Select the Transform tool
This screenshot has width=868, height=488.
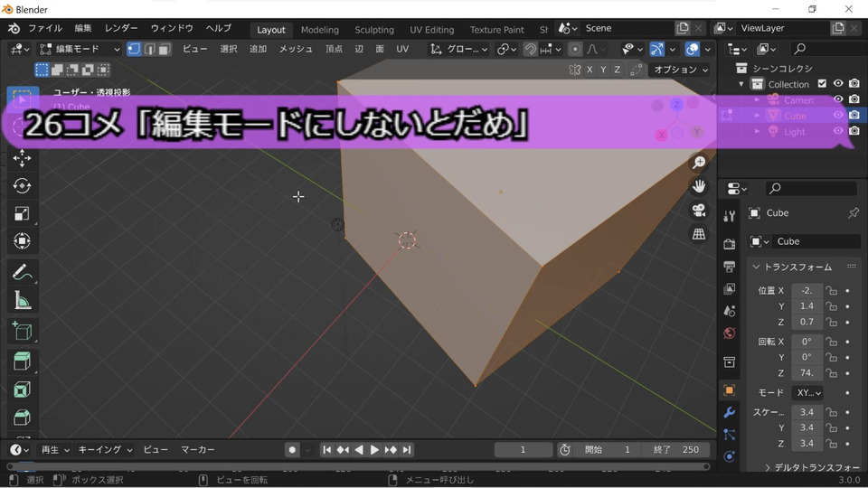pos(22,241)
